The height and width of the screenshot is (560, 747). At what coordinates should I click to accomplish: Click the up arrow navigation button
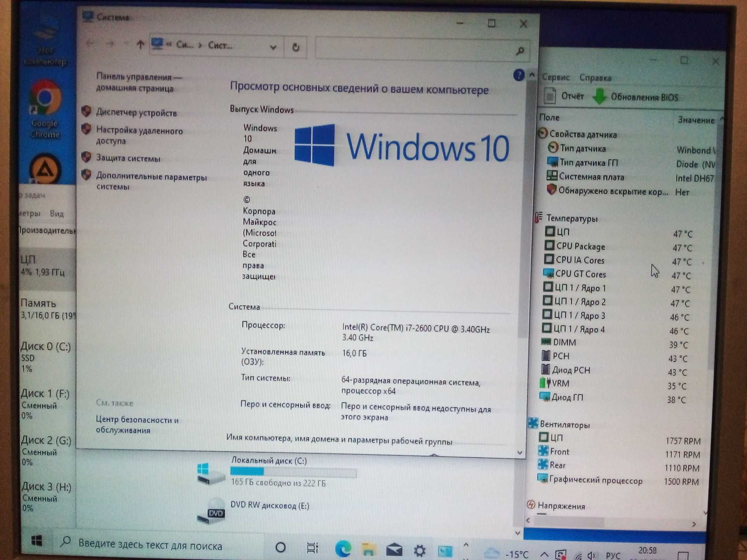140,45
